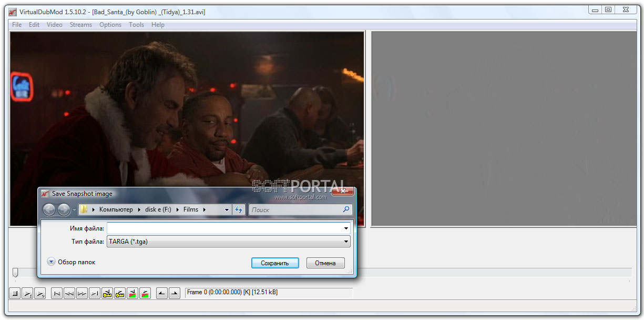The height and width of the screenshot is (320, 644).
Task: Go forward in the save dialog
Action: click(64, 209)
